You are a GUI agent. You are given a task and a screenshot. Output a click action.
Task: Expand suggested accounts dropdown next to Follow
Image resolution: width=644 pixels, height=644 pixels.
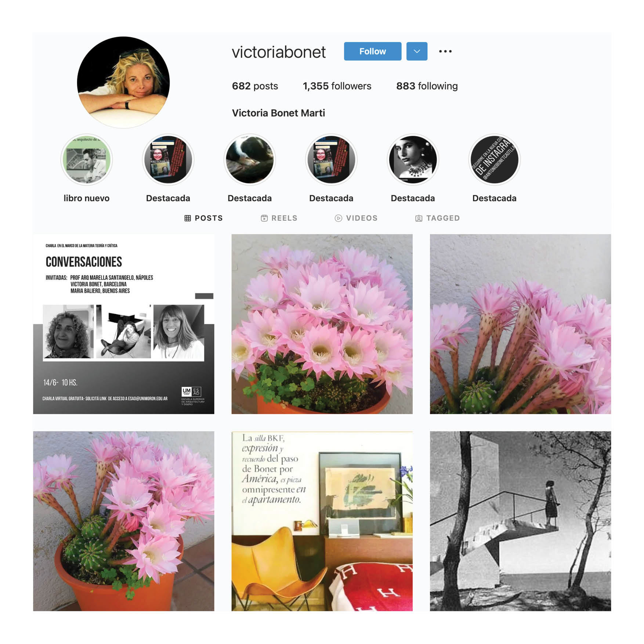[417, 51]
